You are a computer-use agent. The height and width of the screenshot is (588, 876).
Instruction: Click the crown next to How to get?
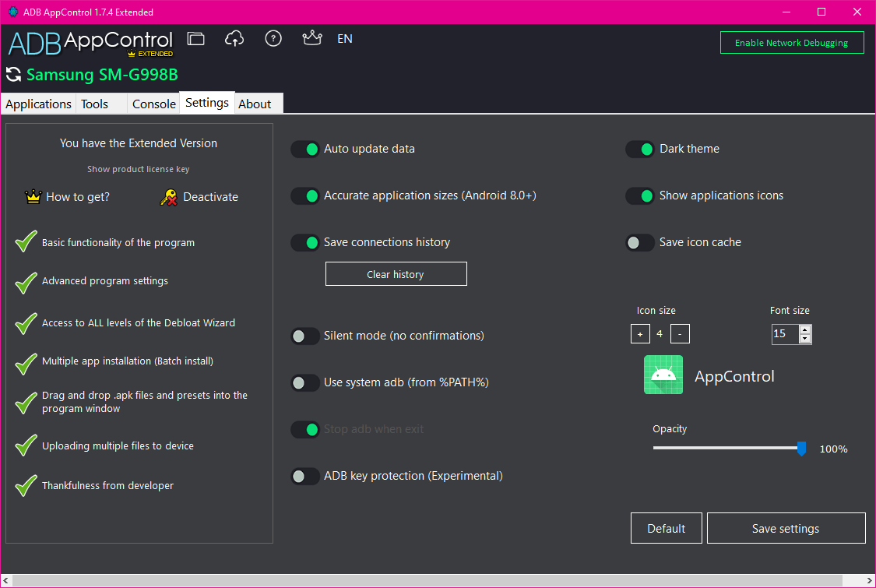[33, 196]
